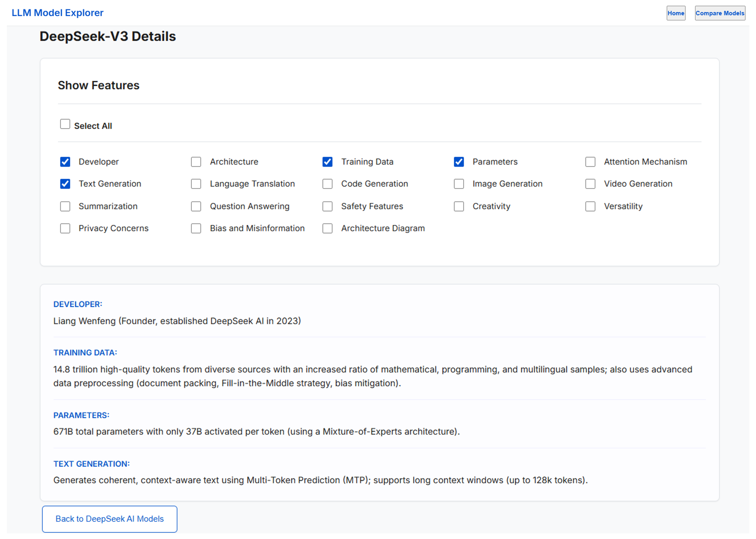Check Language Translation

point(196,184)
